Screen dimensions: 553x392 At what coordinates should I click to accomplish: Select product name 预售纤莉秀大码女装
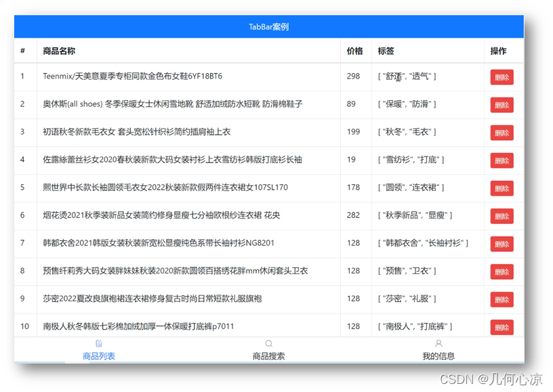[x=176, y=271]
